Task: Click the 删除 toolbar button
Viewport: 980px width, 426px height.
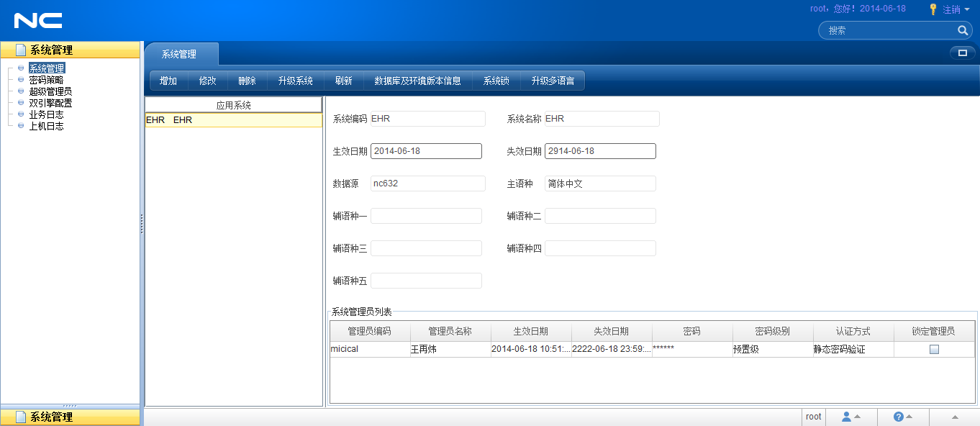Action: point(247,81)
